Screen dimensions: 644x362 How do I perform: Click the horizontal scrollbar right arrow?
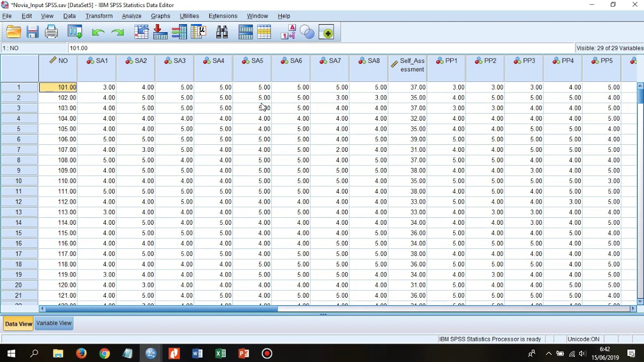coord(633,309)
